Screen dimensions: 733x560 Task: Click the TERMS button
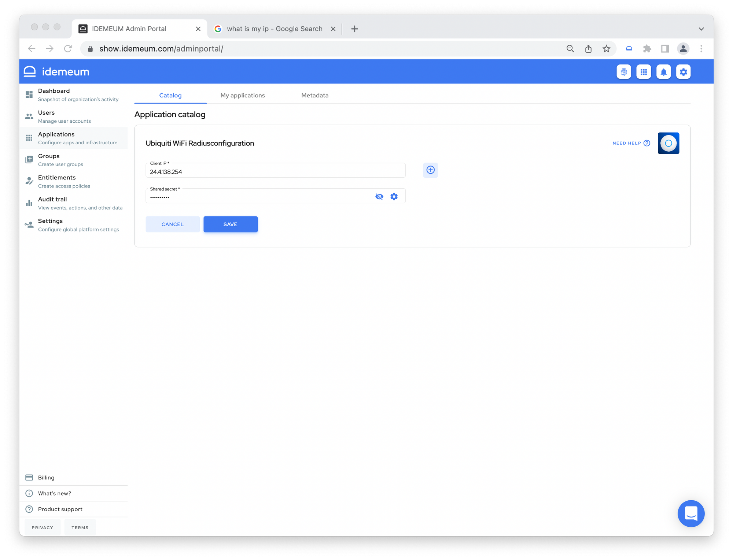(x=80, y=527)
